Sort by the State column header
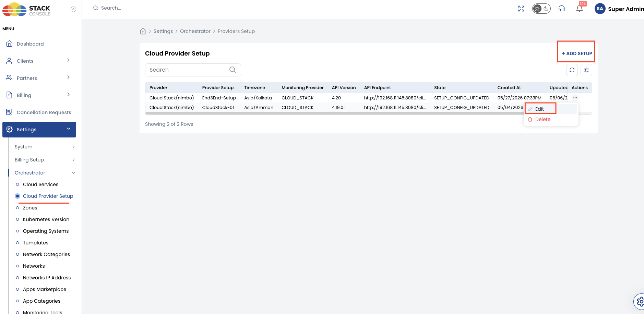This screenshot has width=644, height=314. click(440, 88)
